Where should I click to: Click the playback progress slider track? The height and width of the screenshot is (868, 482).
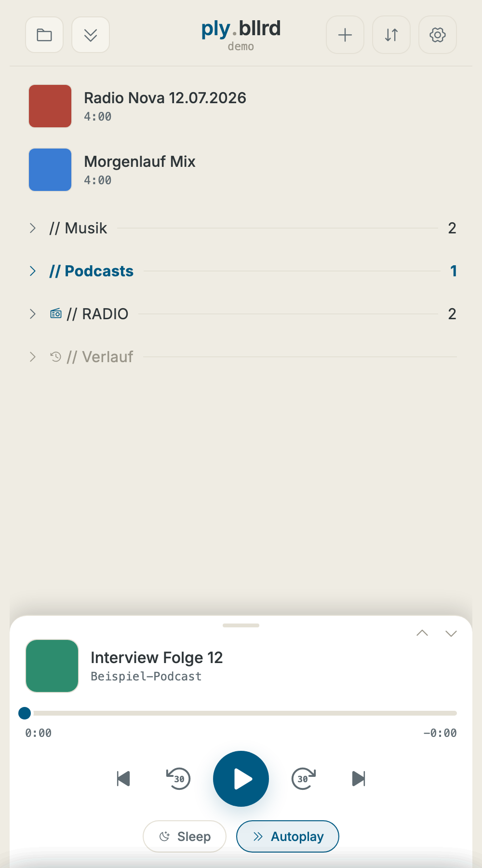click(241, 713)
